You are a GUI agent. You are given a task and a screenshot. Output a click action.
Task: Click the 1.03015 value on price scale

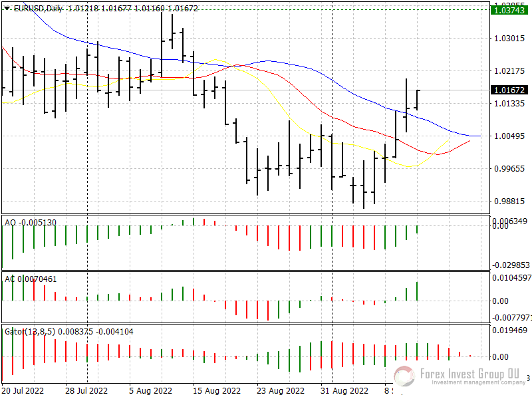pyautogui.click(x=509, y=38)
